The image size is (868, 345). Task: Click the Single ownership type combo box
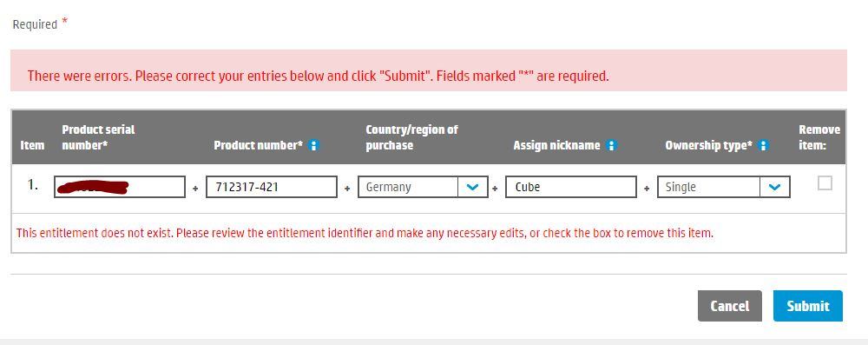click(x=724, y=187)
